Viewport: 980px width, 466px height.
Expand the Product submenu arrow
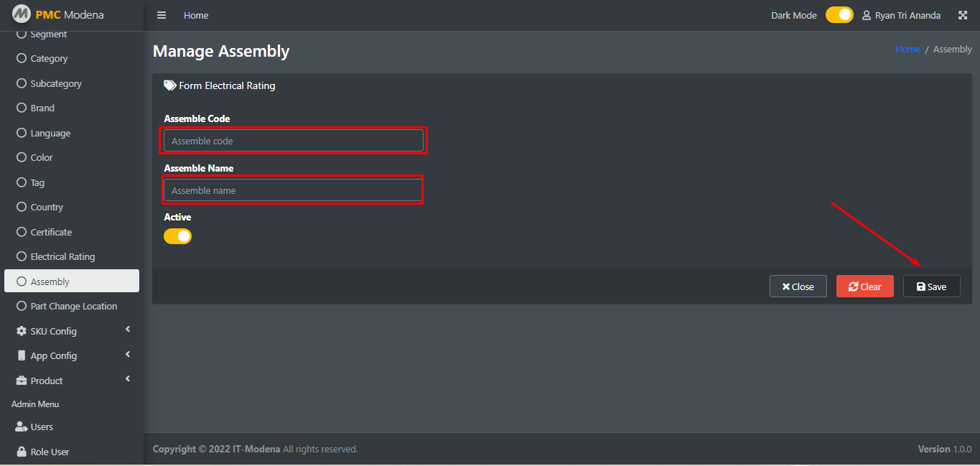coord(128,379)
